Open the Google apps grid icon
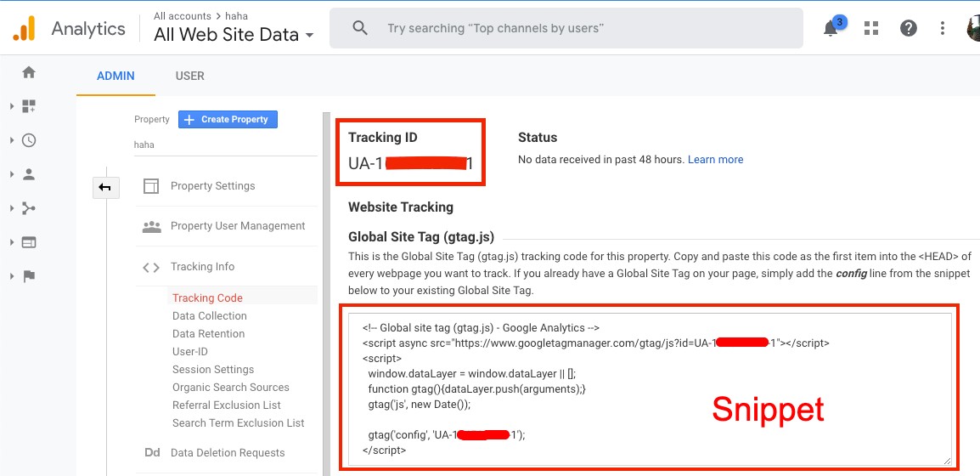Viewport: 980px width, 476px height. coord(870,28)
